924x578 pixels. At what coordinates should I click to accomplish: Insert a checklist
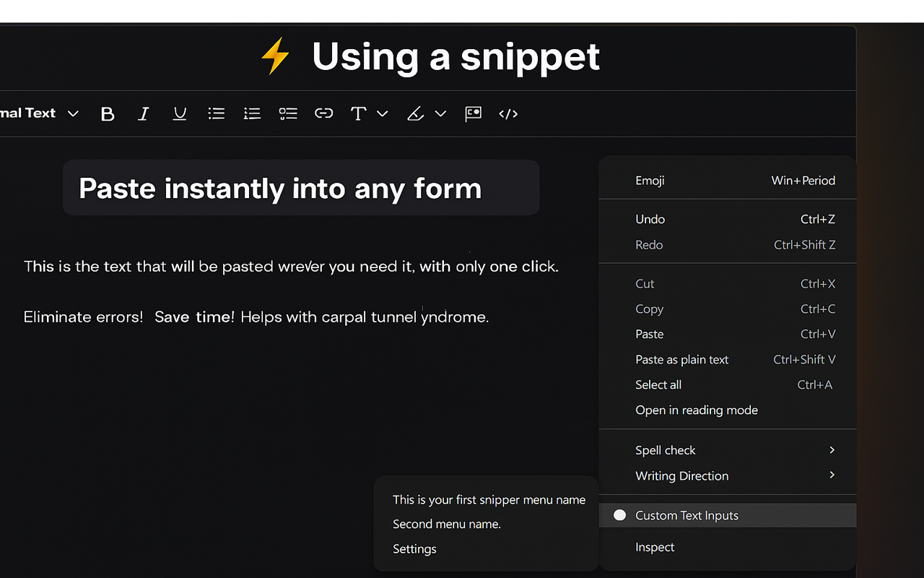288,114
